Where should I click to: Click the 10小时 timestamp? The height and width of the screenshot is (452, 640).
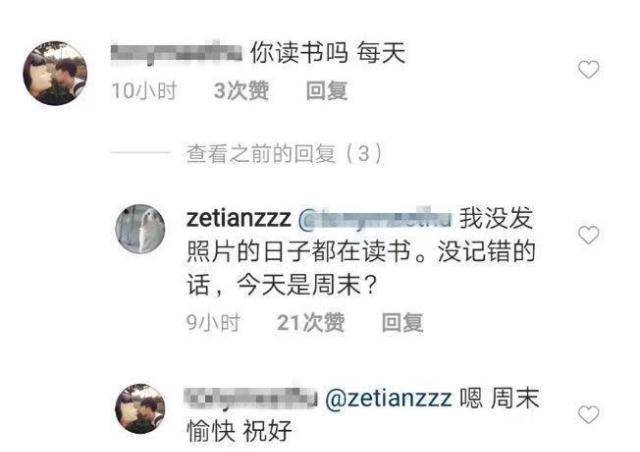(144, 91)
